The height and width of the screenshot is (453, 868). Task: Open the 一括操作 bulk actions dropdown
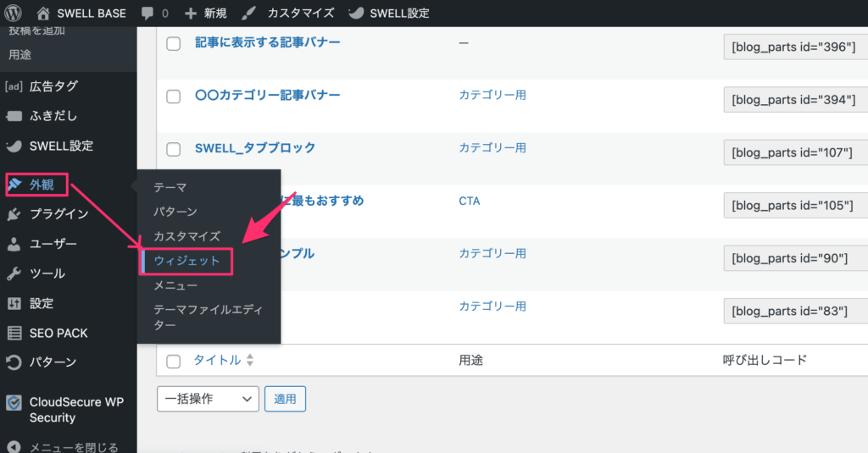click(x=208, y=399)
